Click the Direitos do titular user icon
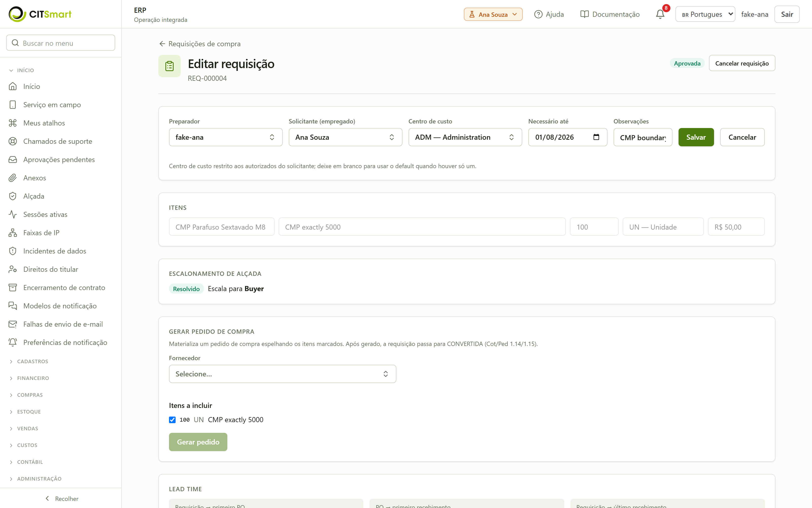The image size is (812, 508). [13, 269]
